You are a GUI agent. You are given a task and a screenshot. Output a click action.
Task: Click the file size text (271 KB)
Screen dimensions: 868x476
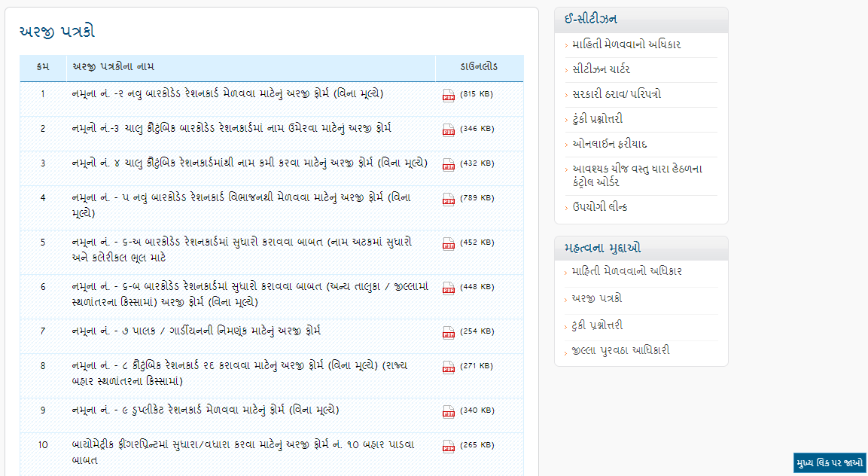tap(477, 366)
